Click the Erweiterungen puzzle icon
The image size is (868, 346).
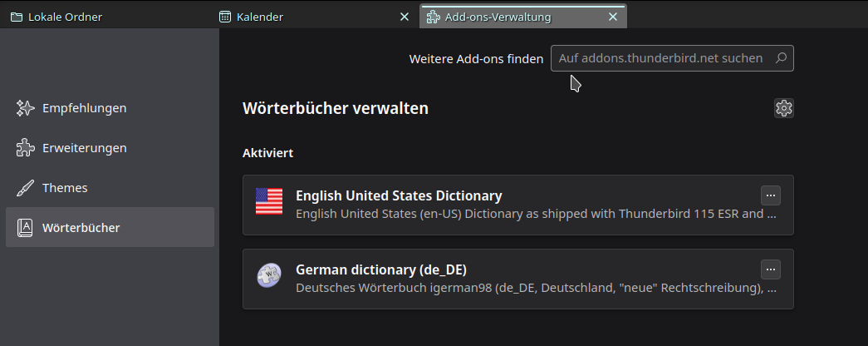tap(26, 148)
